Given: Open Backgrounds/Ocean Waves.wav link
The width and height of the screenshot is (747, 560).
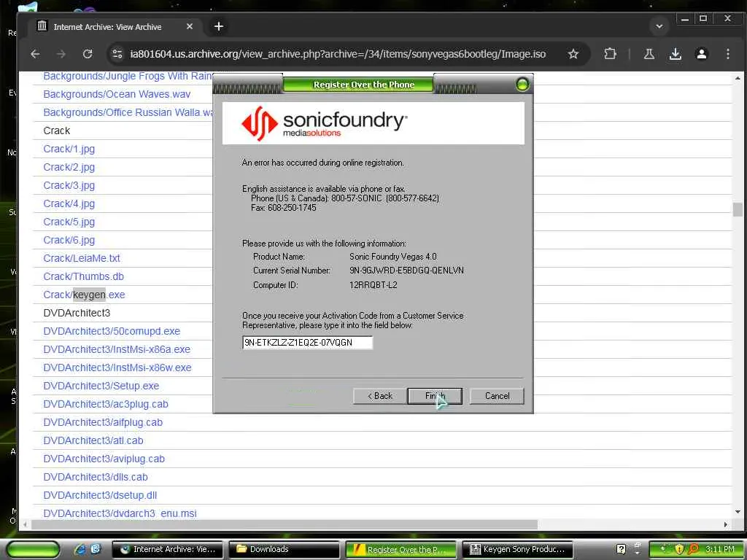Looking at the screenshot, I should pos(117,94).
